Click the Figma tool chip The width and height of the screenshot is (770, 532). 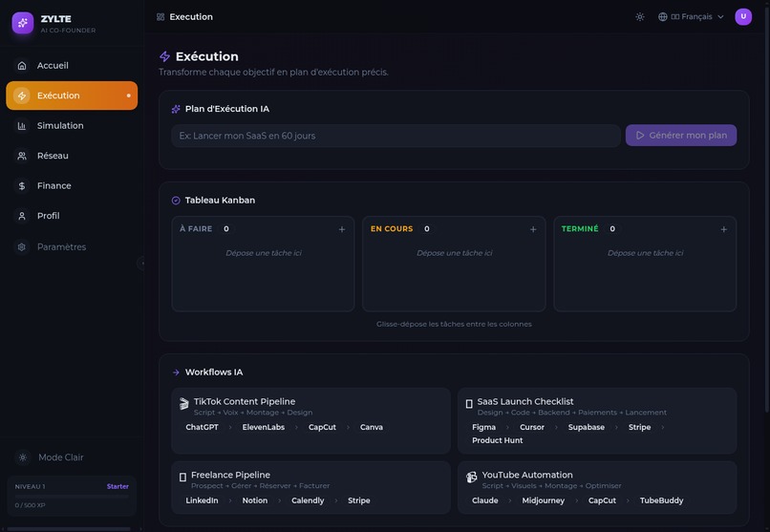(x=483, y=427)
